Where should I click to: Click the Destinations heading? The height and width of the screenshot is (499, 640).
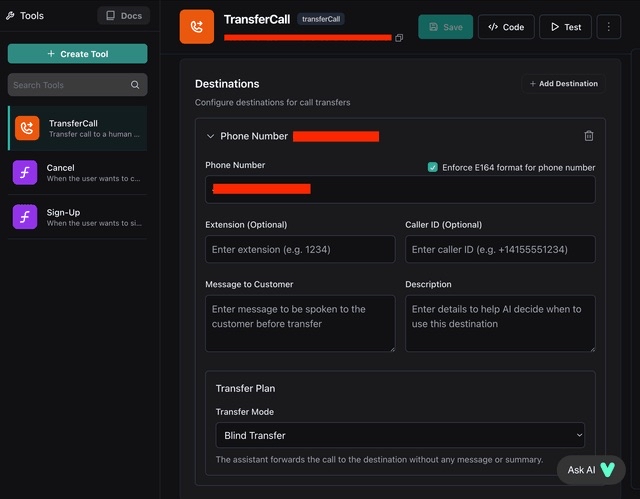point(227,84)
